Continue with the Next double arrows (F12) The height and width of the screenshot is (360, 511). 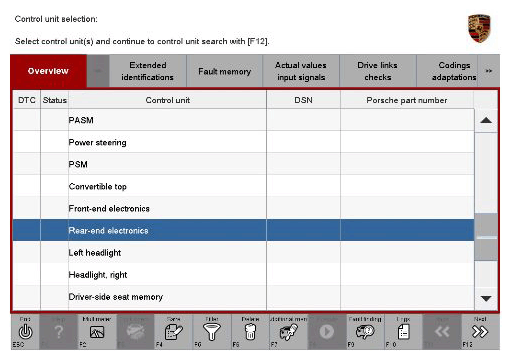[480, 332]
